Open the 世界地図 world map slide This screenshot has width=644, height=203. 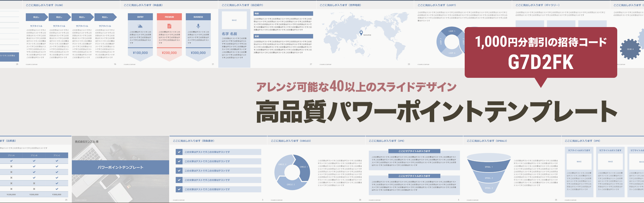point(365,34)
